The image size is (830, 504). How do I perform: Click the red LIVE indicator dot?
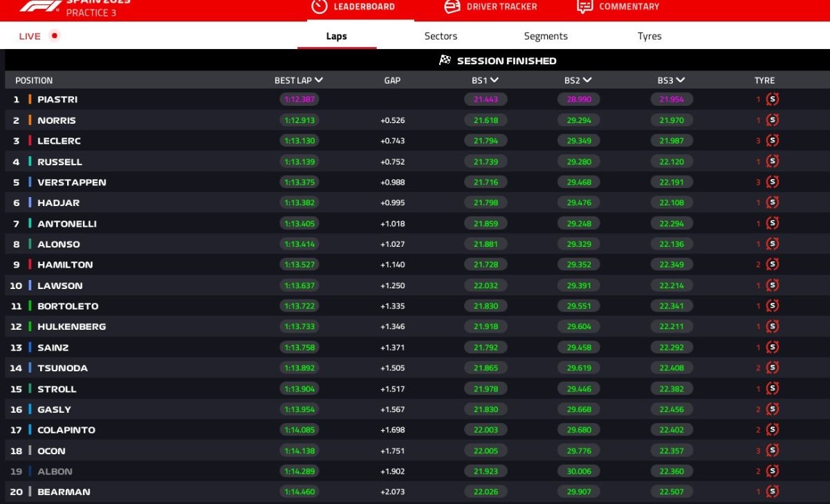click(x=55, y=36)
